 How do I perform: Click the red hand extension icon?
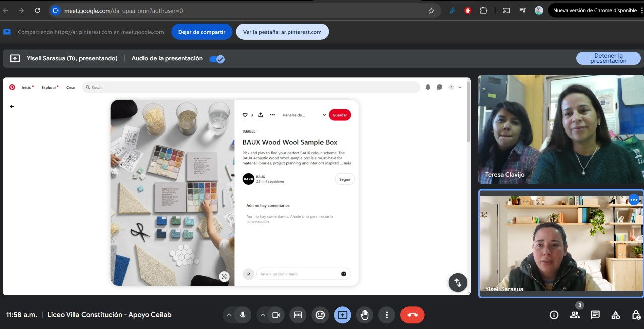[x=468, y=10]
